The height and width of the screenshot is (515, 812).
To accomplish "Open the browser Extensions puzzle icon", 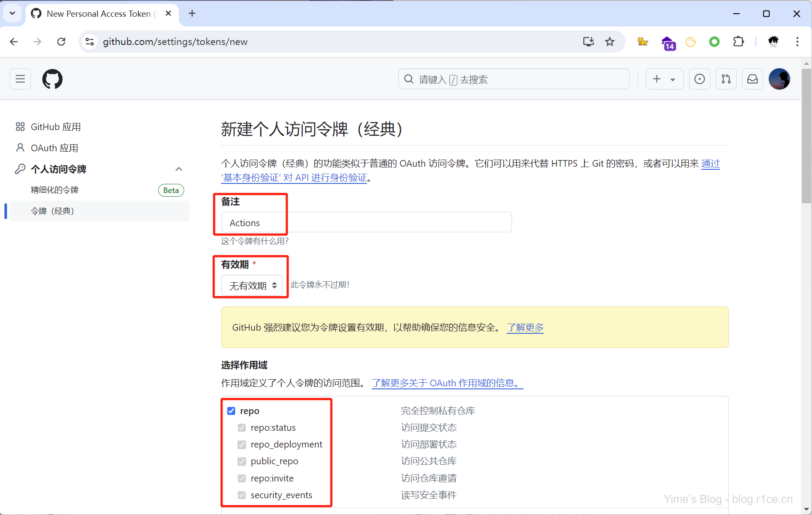I will click(x=738, y=42).
